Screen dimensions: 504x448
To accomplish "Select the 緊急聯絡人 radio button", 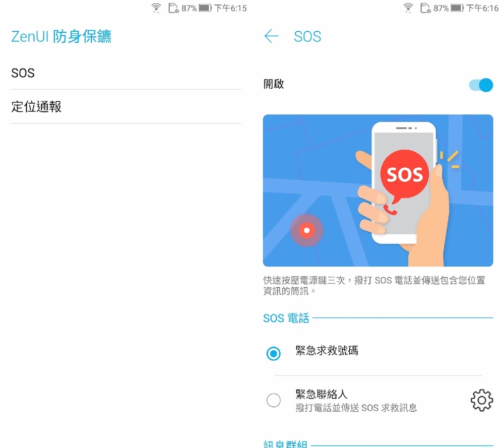I will pos(274,400).
